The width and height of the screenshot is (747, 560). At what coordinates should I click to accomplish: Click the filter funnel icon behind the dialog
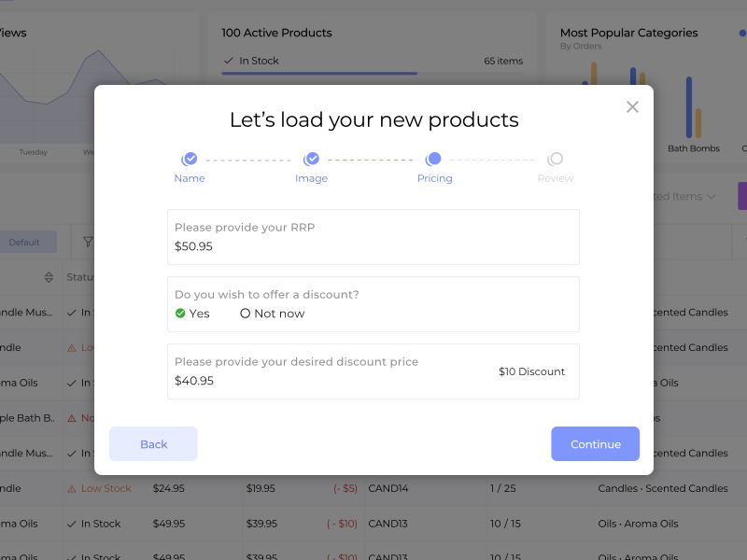(x=88, y=243)
